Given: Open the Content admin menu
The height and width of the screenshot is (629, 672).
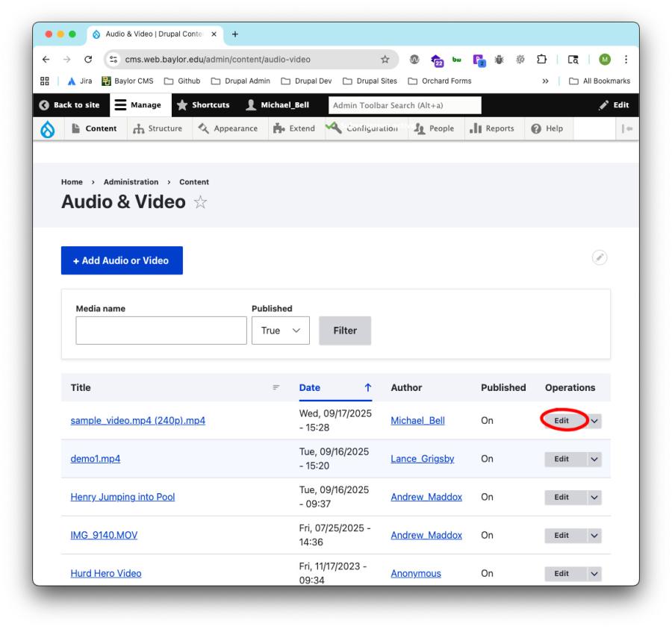Looking at the screenshot, I should click(x=95, y=128).
